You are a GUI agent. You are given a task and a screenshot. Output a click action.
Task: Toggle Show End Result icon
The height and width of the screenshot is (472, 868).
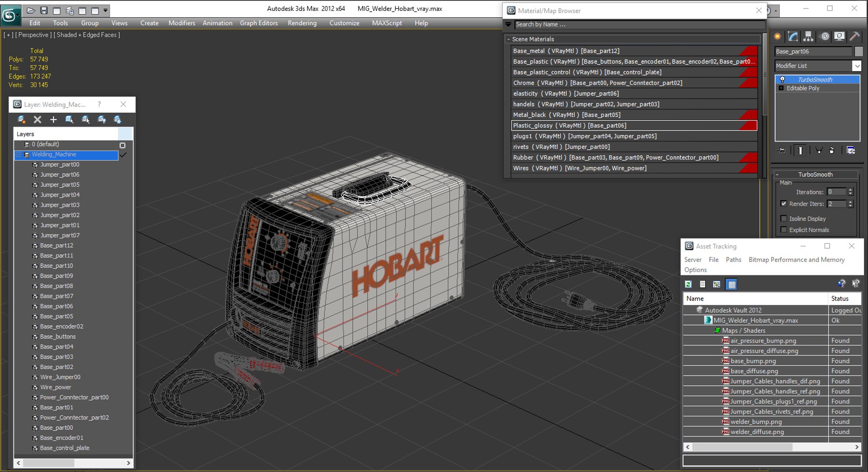pos(800,151)
